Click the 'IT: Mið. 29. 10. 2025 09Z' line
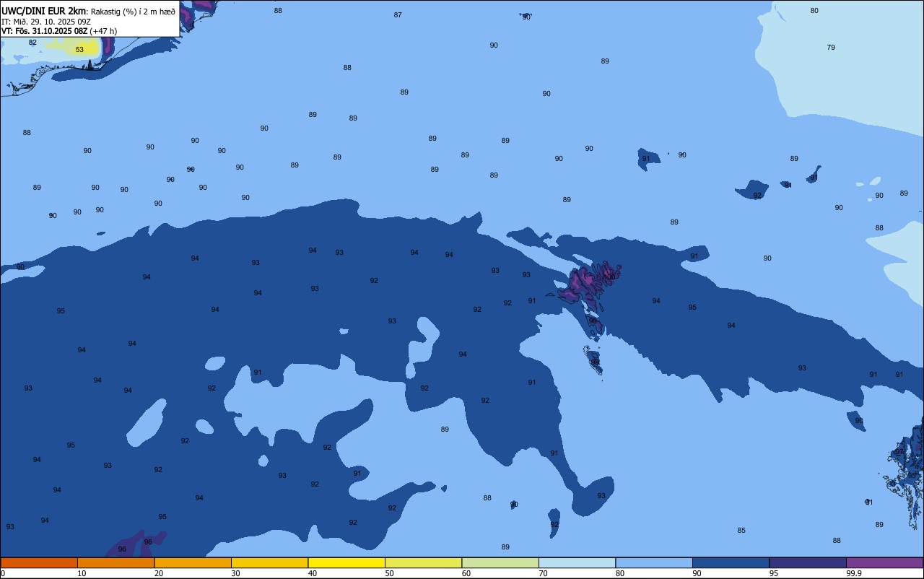 [46, 22]
